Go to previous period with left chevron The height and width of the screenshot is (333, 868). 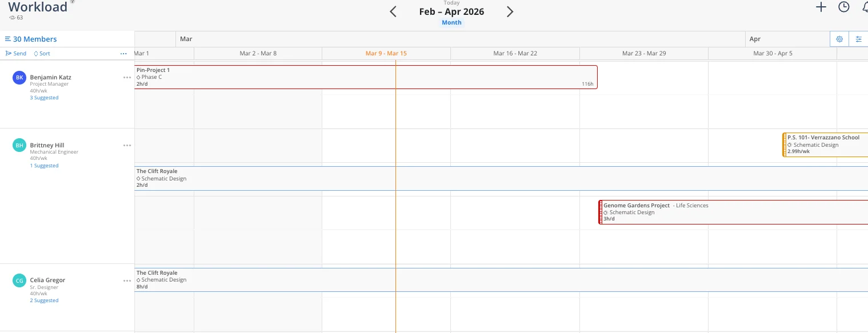(x=393, y=11)
